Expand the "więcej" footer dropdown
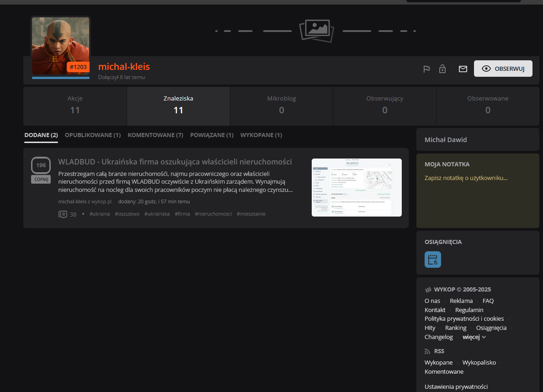 click(474, 337)
